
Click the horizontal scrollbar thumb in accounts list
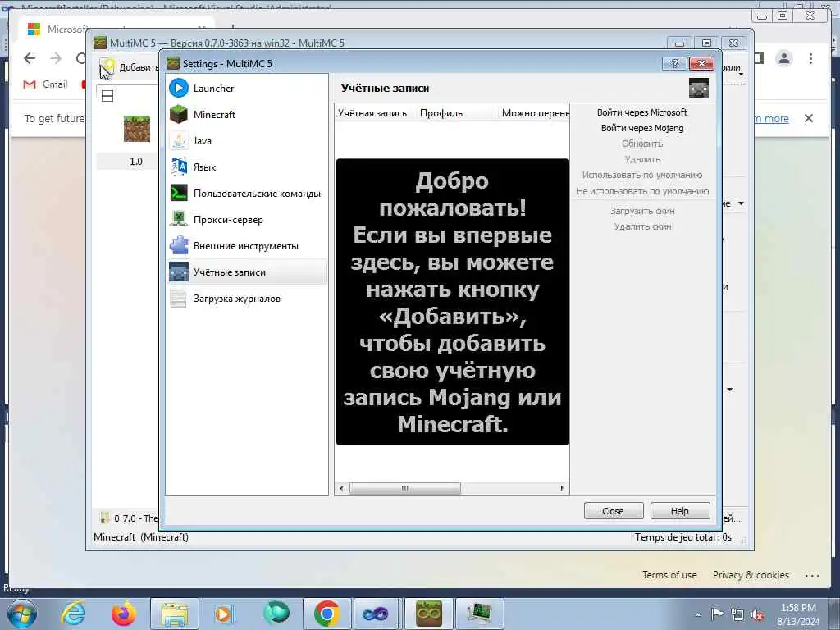[405, 488]
